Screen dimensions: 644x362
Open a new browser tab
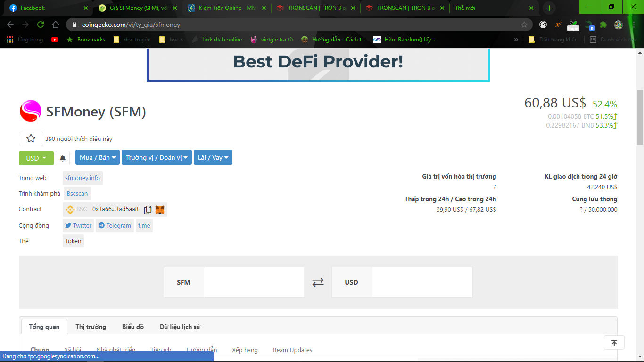pos(549,8)
